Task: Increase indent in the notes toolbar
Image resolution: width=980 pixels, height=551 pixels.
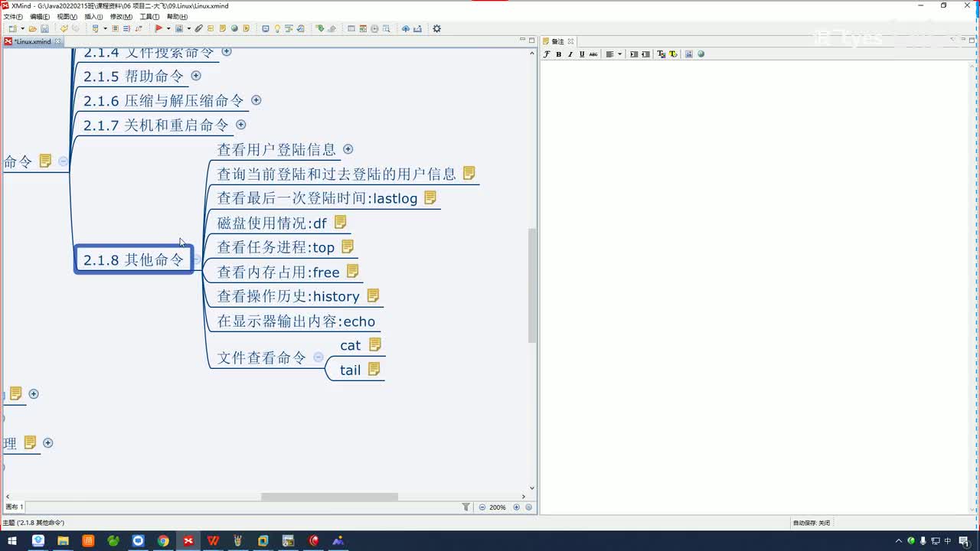Action: (x=634, y=54)
